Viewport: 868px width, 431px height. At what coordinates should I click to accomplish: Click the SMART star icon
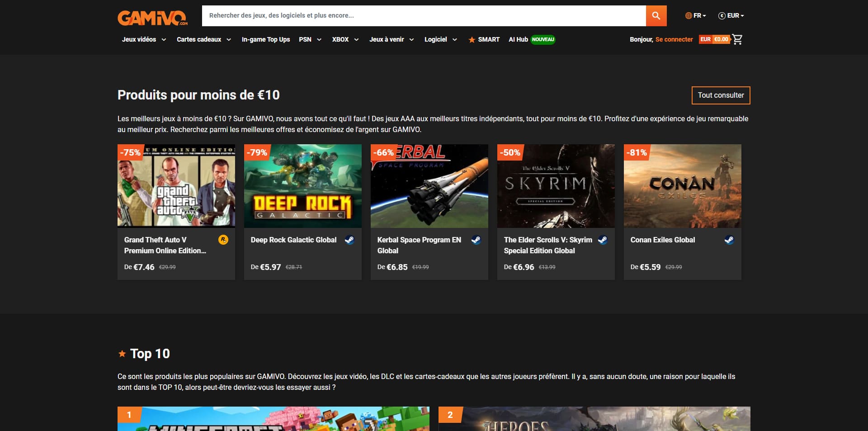click(472, 40)
